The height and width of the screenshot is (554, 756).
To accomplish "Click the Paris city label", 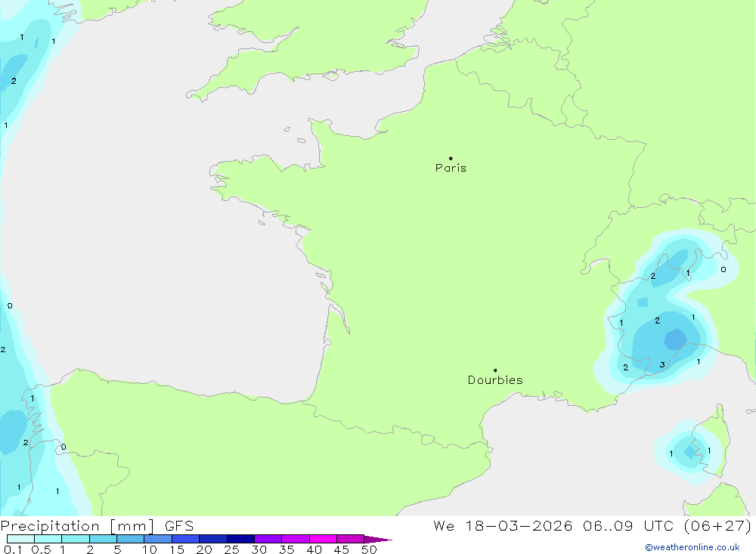I will (451, 168).
